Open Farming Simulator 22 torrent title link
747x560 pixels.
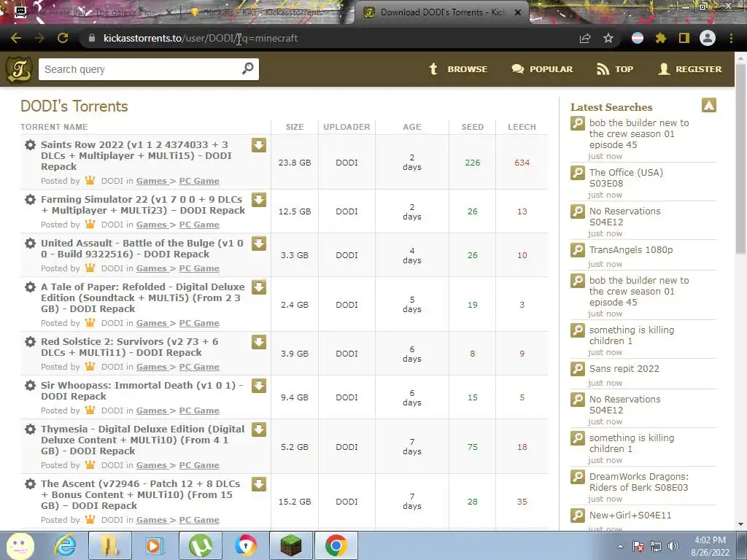143,205
